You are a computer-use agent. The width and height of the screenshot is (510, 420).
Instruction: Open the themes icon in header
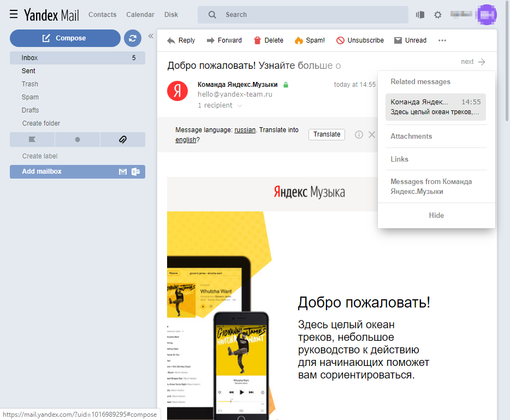click(420, 15)
